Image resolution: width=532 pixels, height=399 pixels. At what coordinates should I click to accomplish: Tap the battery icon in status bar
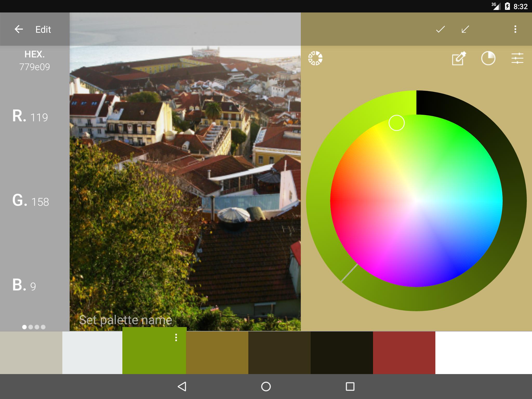(x=507, y=6)
